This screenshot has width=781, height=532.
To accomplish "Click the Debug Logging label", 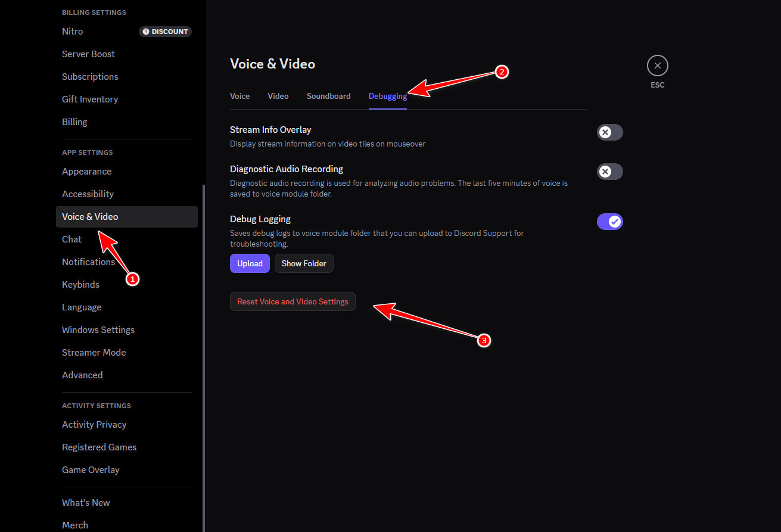I will coord(260,219).
